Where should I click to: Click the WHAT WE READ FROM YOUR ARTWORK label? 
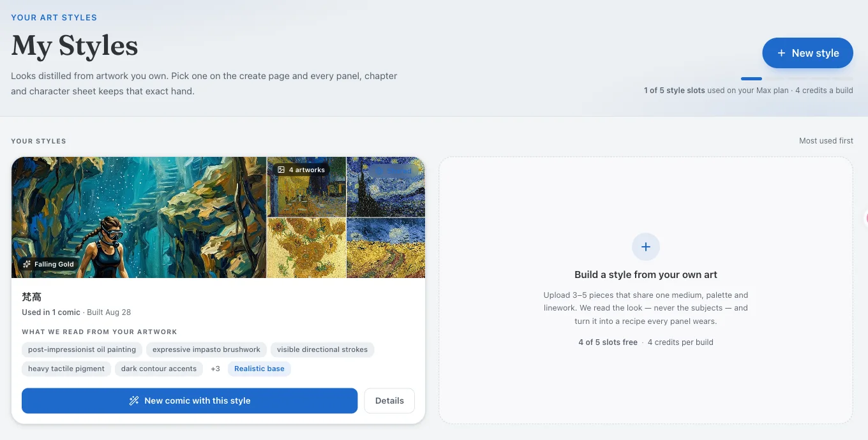(100, 332)
